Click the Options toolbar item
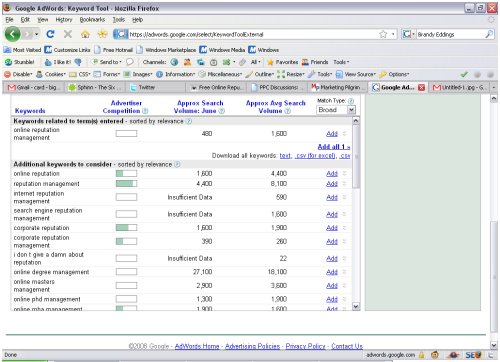This screenshot has width=500, height=362. pos(394,74)
